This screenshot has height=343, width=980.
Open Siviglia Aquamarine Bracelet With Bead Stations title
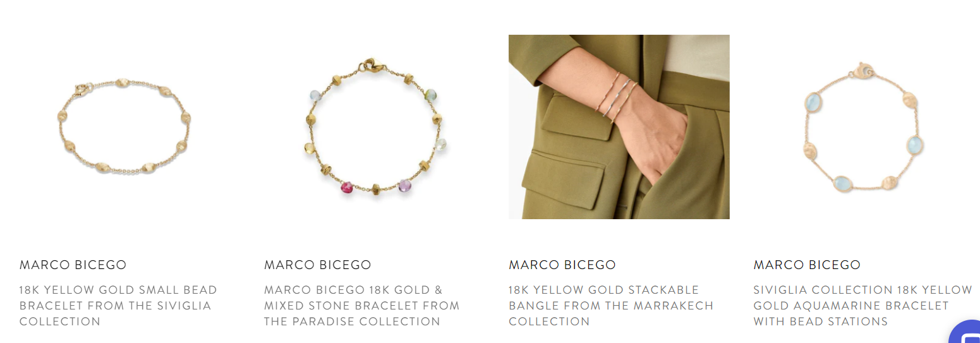click(862, 306)
